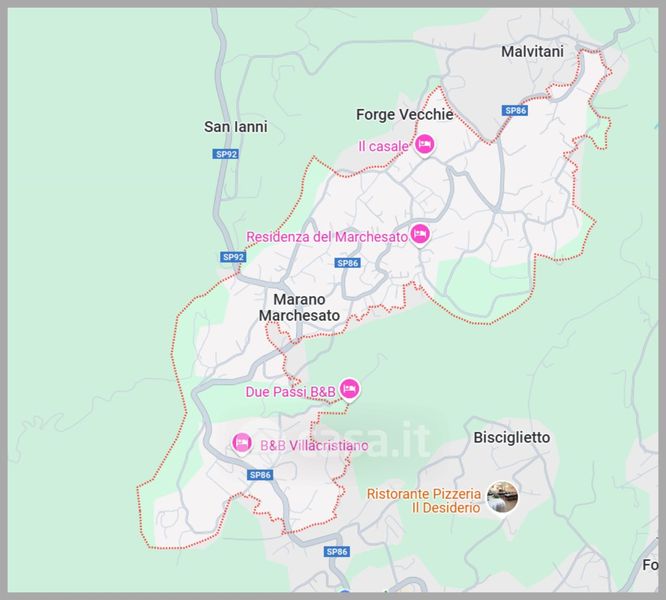The width and height of the screenshot is (666, 600).
Task: Select the lower SP92 road shield
Action: pyautogui.click(x=233, y=257)
